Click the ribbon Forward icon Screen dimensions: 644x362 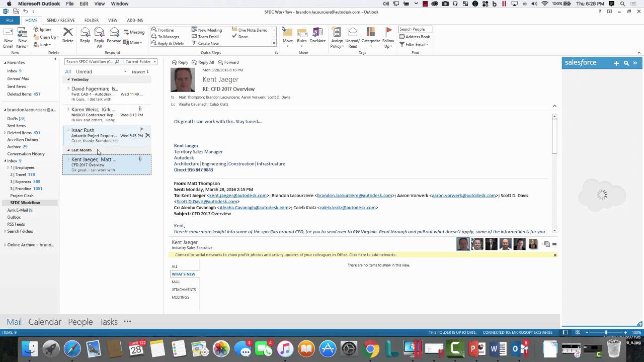coord(114,36)
